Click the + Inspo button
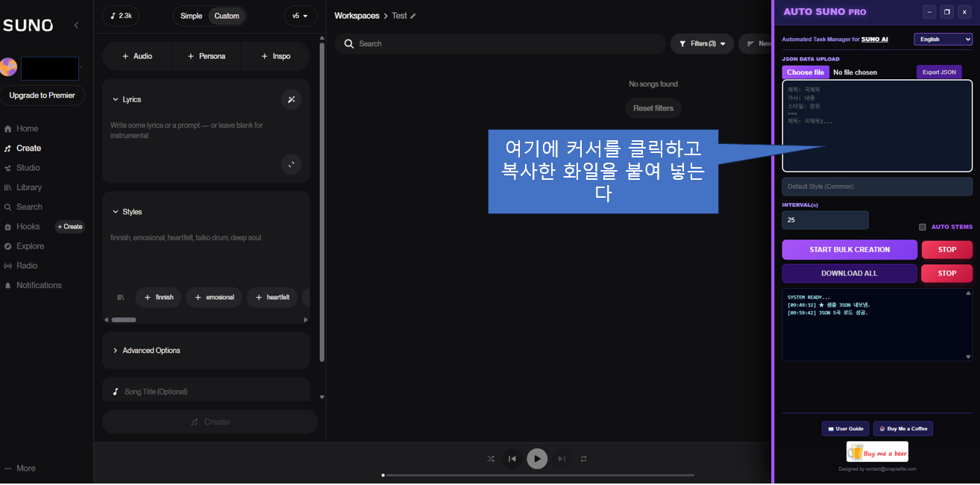This screenshot has width=980, height=485. 275,56
